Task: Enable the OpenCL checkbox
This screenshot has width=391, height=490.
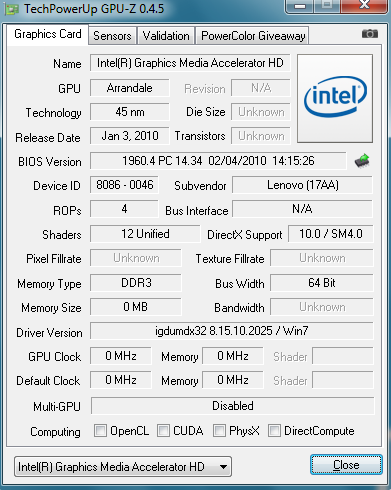Action: (100, 430)
